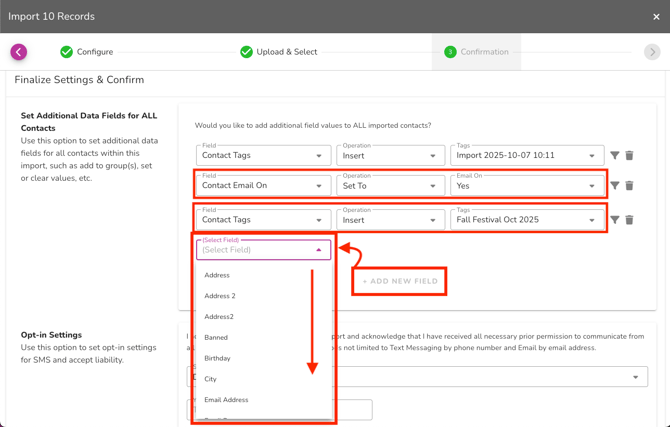Viewport: 670px width, 427px height.
Task: Choose Birthday from the field list
Action: click(x=218, y=358)
